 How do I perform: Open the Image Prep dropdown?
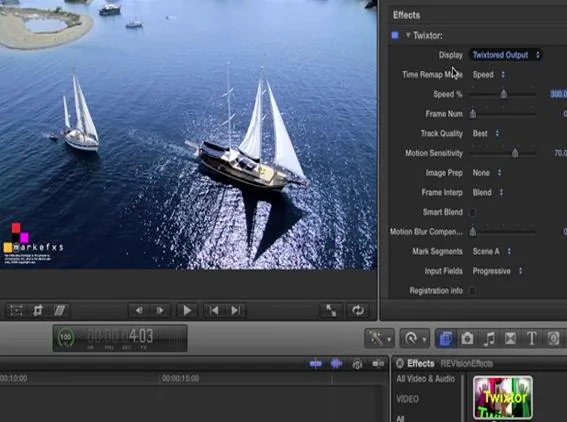pyautogui.click(x=487, y=173)
